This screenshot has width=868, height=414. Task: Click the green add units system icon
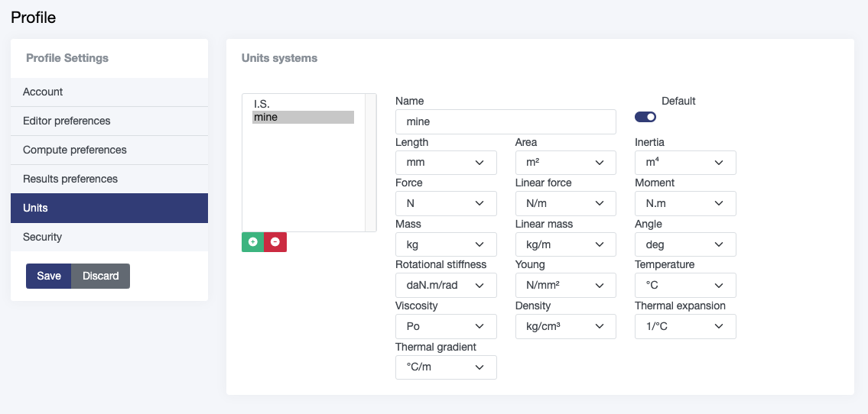click(252, 242)
